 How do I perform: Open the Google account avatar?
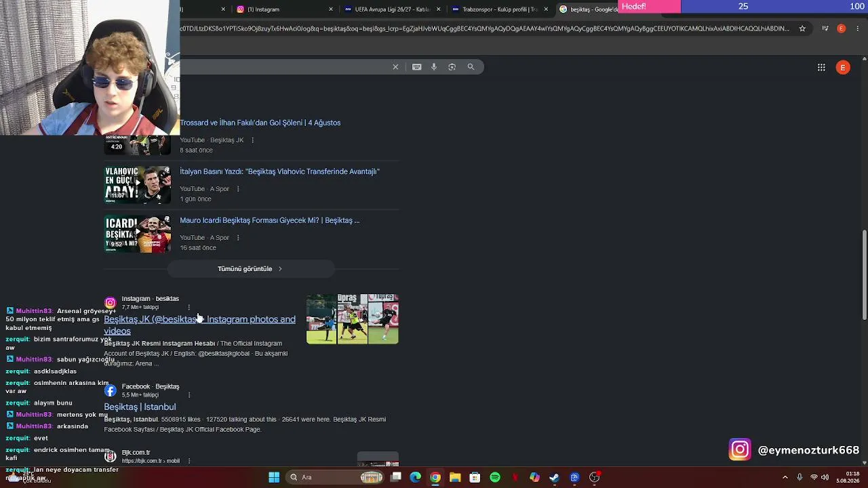click(x=843, y=67)
